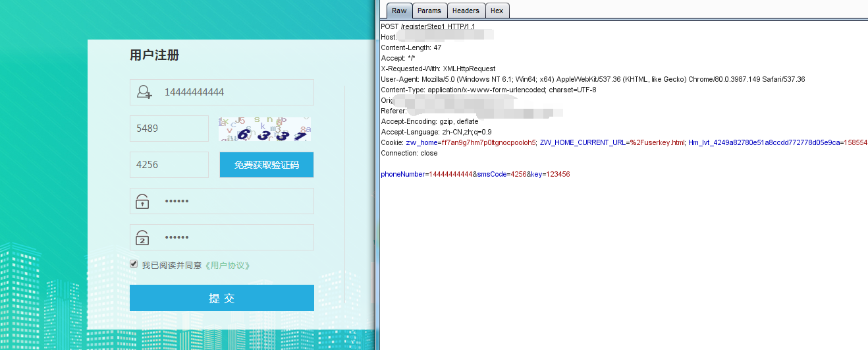This screenshot has width=868, height=350.
Task: Toggle the 我已阅读并同意 agreement checkbox
Action: tap(134, 264)
